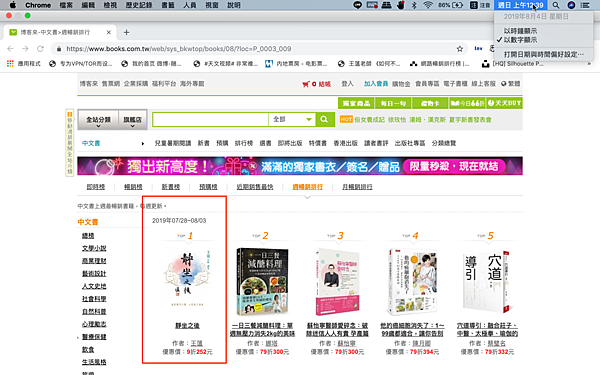Screen dimensions: 600x375
Task: Open the 天天BUY green button
Action: tap(504, 103)
